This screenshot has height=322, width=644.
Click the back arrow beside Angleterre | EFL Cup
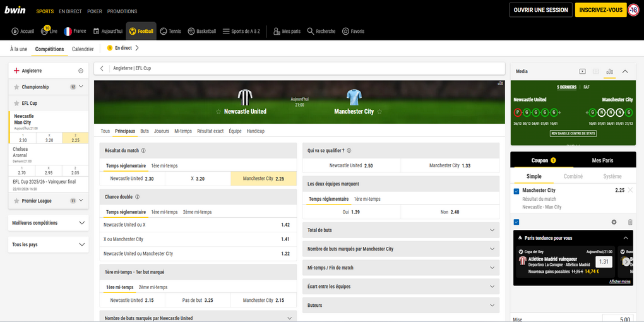(102, 68)
